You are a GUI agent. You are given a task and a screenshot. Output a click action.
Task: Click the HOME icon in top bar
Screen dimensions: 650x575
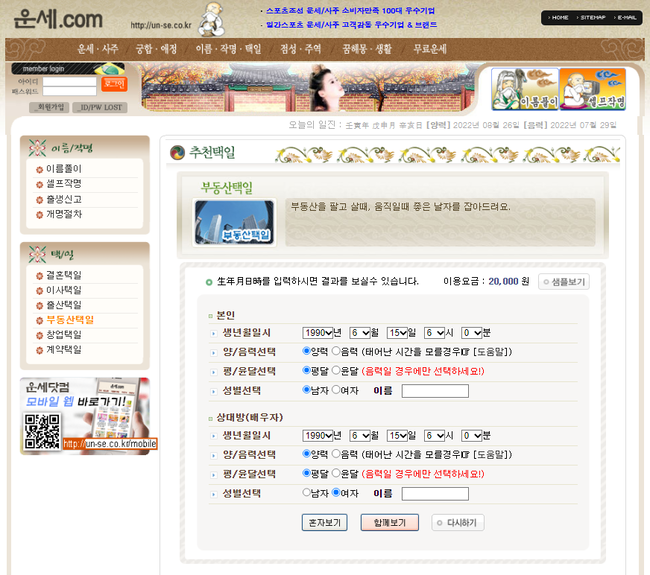[558, 18]
